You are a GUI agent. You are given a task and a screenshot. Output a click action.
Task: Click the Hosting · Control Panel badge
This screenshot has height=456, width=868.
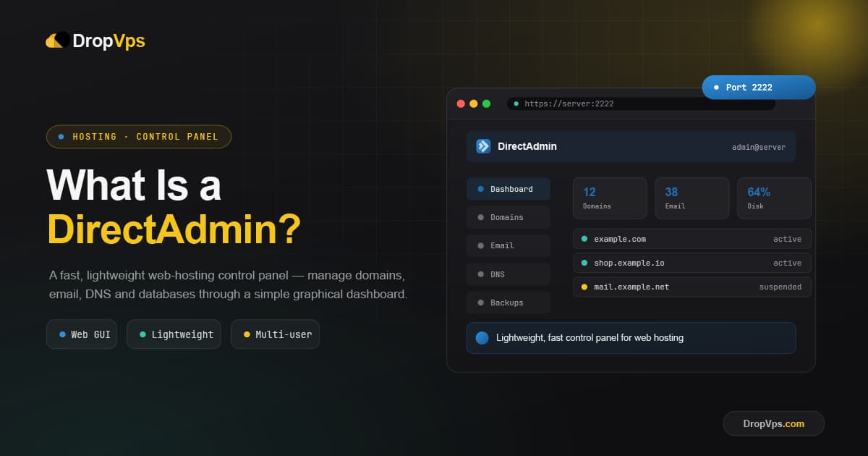139,137
